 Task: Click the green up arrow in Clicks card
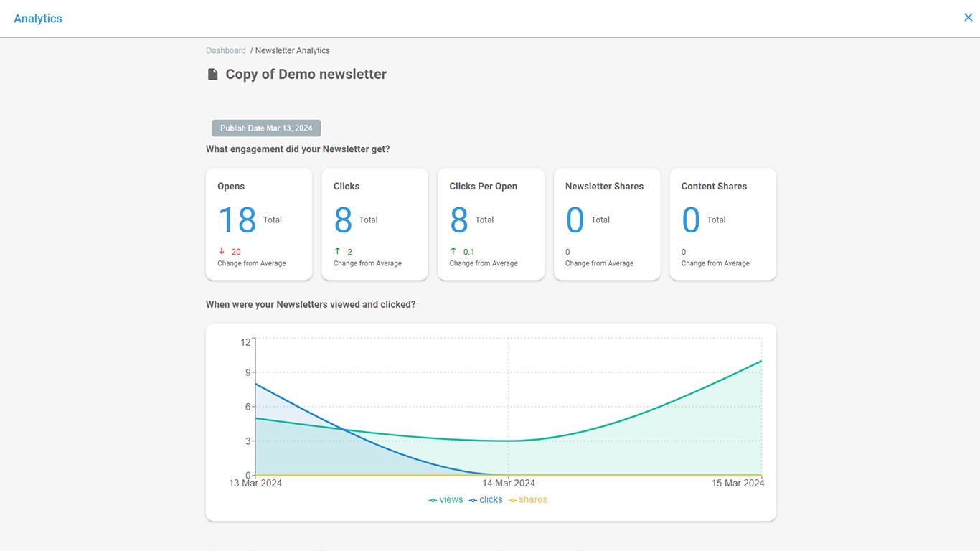click(337, 251)
